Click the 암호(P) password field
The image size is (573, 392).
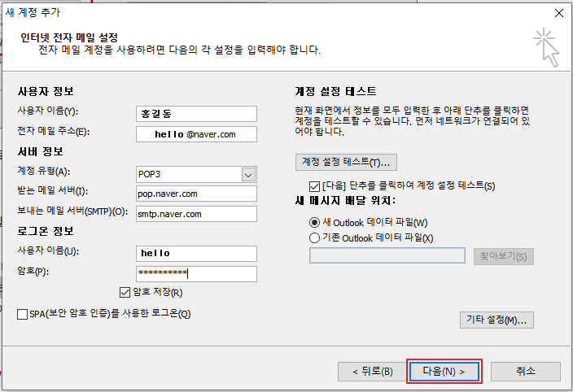(x=197, y=274)
